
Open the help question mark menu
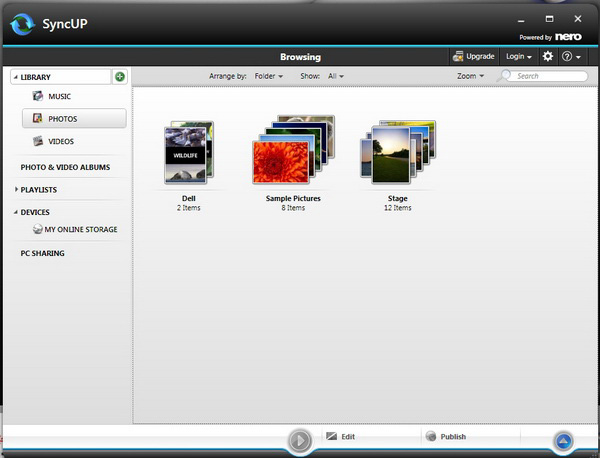(x=572, y=57)
